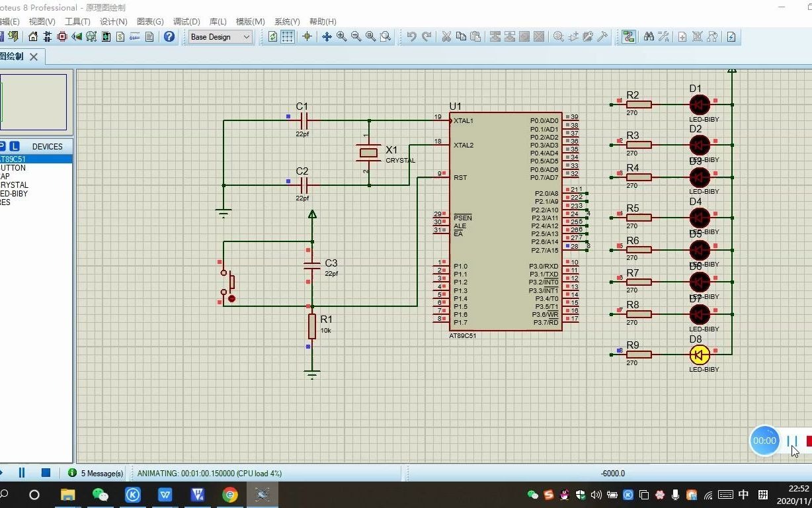The image size is (812, 508).
Task: Click the P pick devices button
Action: coord(3,146)
